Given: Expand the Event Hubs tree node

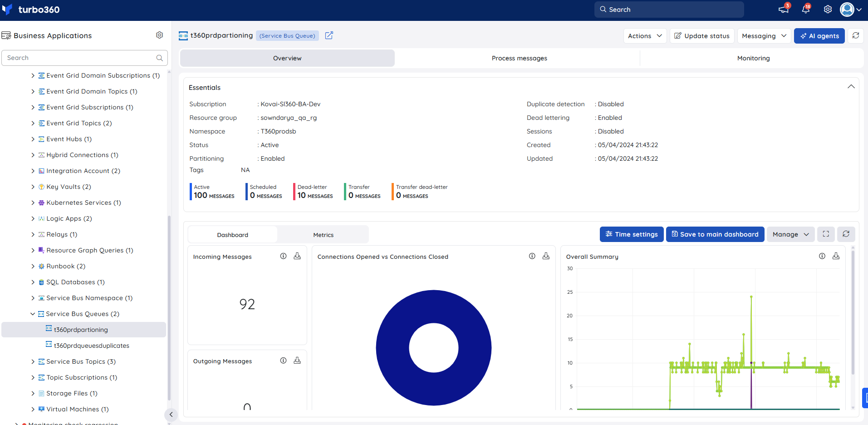Looking at the screenshot, I should 33,139.
